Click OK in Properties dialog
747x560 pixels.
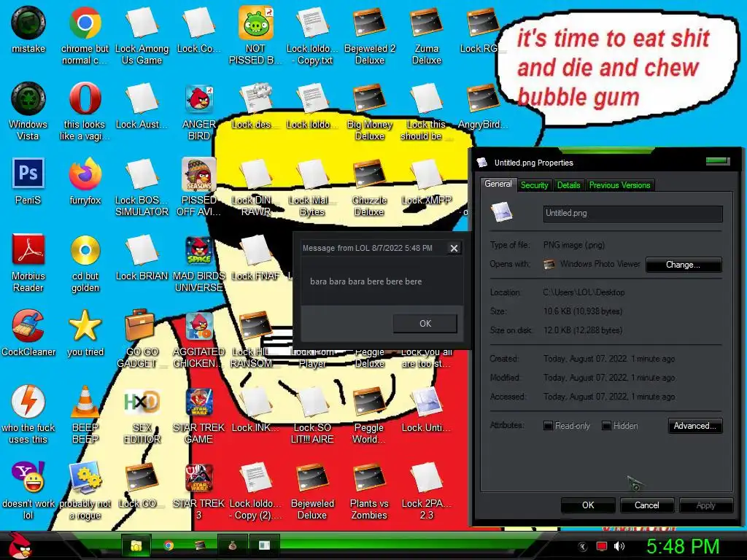pos(588,505)
